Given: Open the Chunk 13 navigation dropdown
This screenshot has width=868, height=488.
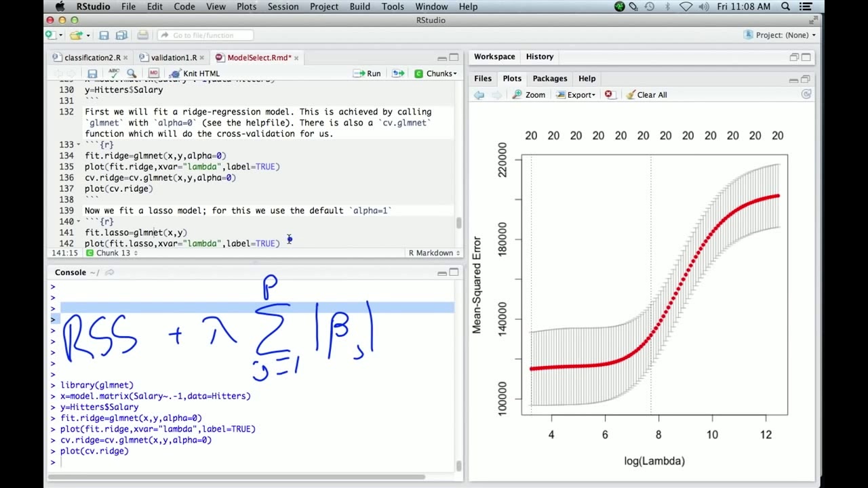Looking at the screenshot, I should pos(113,253).
